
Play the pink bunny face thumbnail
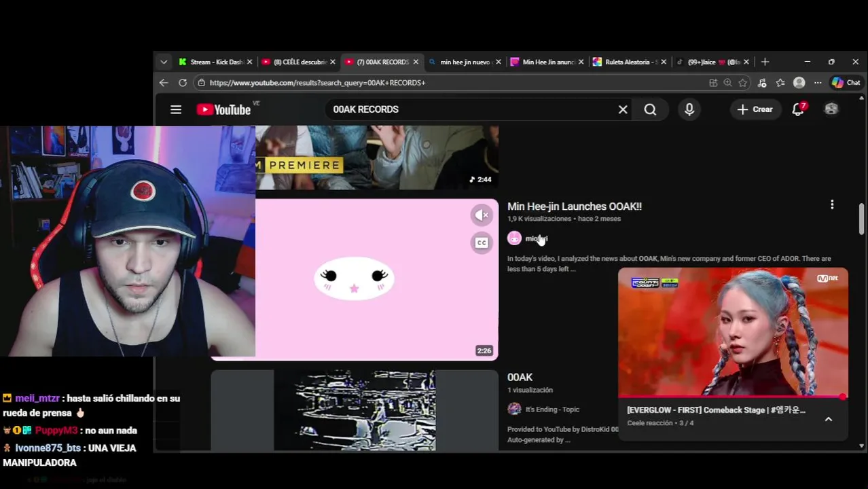tap(353, 279)
